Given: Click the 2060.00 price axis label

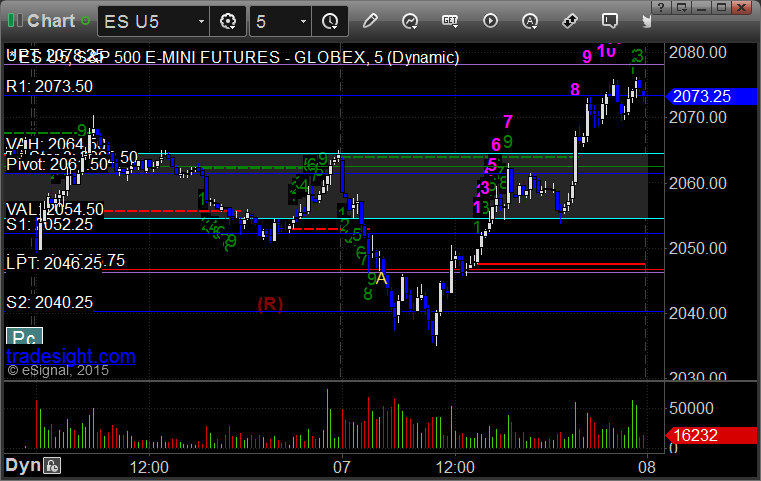Looking at the screenshot, I should (x=697, y=183).
